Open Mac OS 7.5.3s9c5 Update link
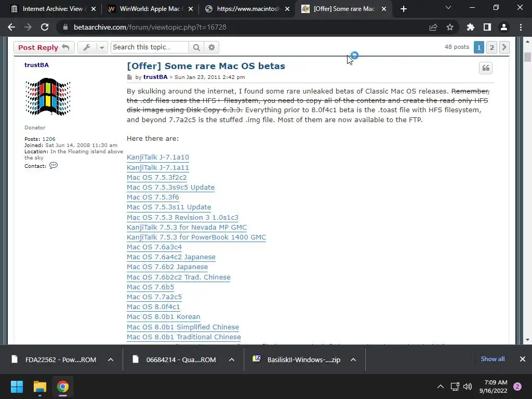 [170, 187]
